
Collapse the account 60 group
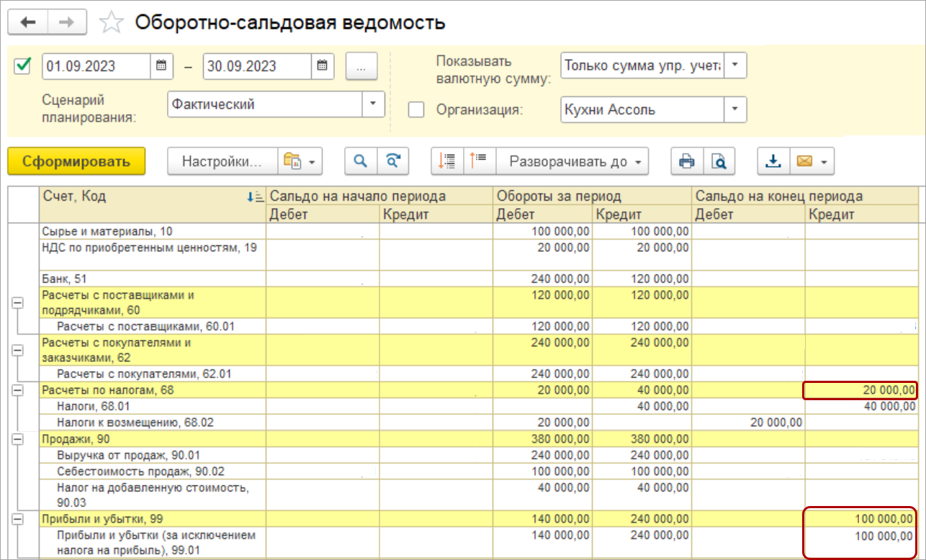pyautogui.click(x=18, y=303)
